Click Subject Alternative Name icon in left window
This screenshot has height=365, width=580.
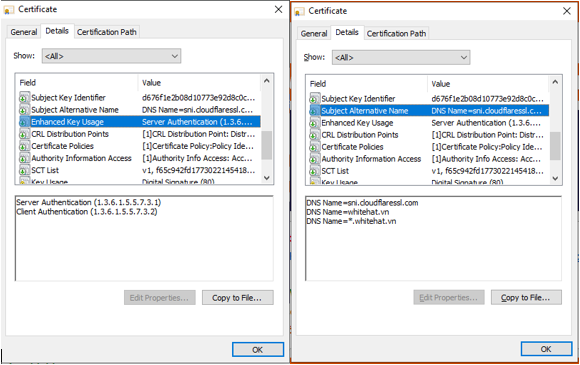[24, 110]
